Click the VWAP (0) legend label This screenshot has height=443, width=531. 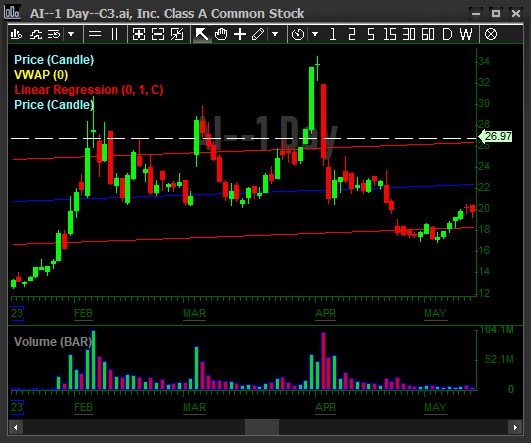pyautogui.click(x=41, y=75)
